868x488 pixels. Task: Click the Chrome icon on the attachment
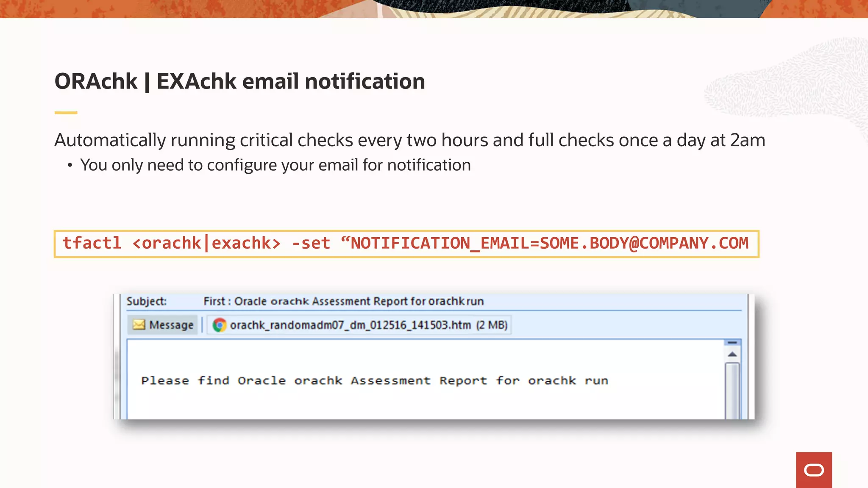tap(219, 325)
